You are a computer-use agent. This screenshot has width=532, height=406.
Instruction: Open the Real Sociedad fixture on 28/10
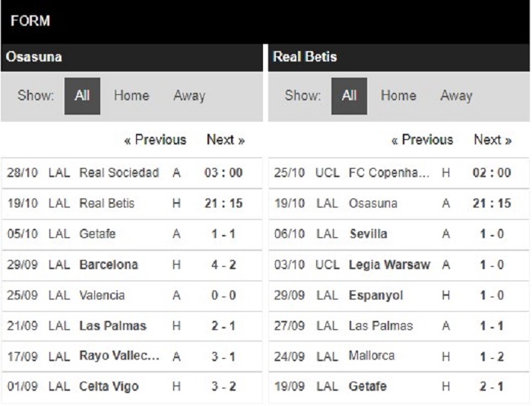point(131,173)
